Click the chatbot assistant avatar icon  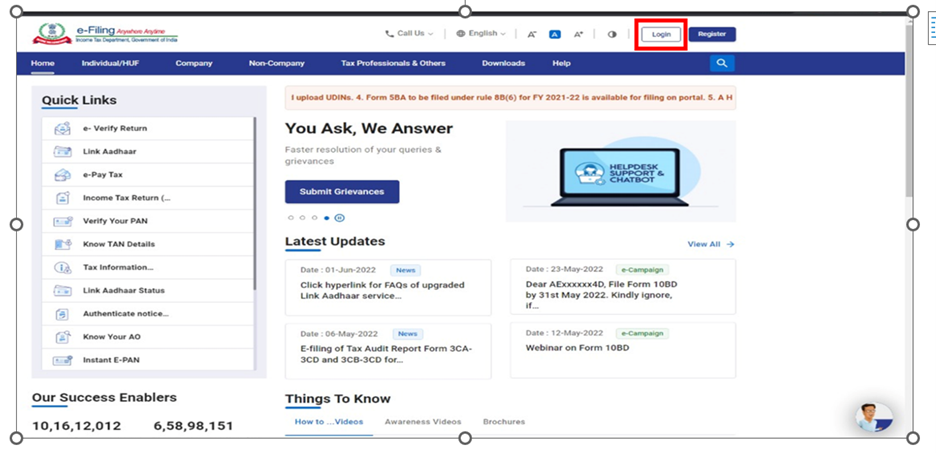click(x=874, y=416)
